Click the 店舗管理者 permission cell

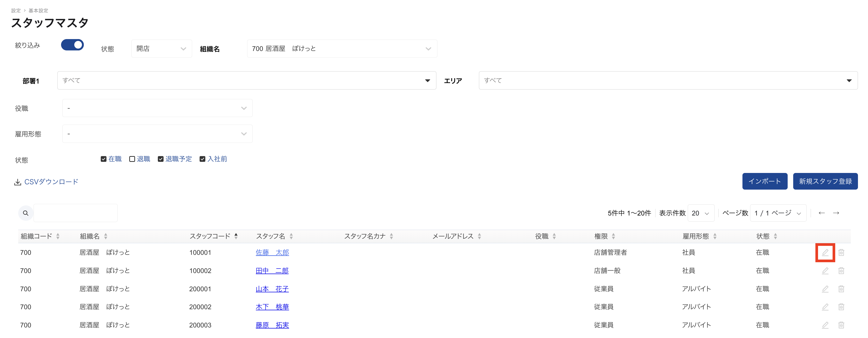coord(610,252)
